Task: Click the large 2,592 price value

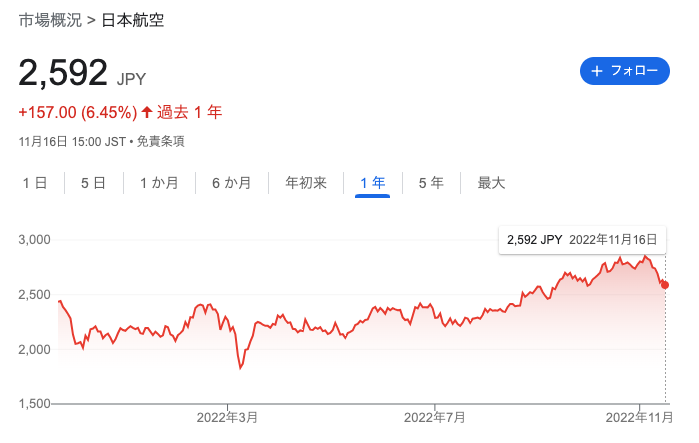Action: point(63,73)
